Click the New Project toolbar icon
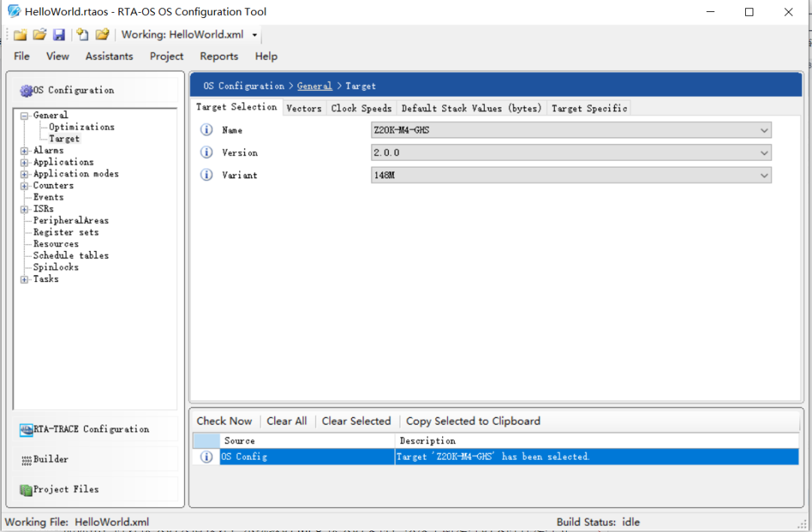This screenshot has height=532, width=812. coord(20,35)
